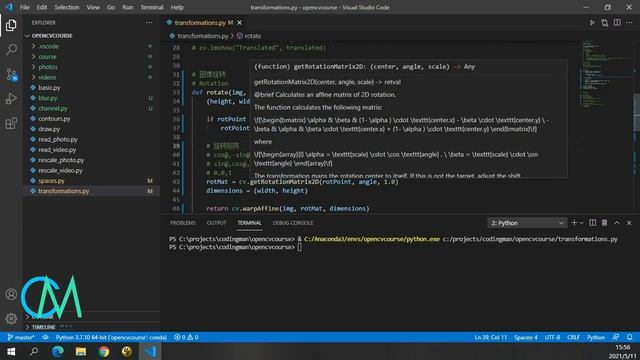
Task: Collapse the OPENCVCOURSE folder section
Action: pos(91,36)
